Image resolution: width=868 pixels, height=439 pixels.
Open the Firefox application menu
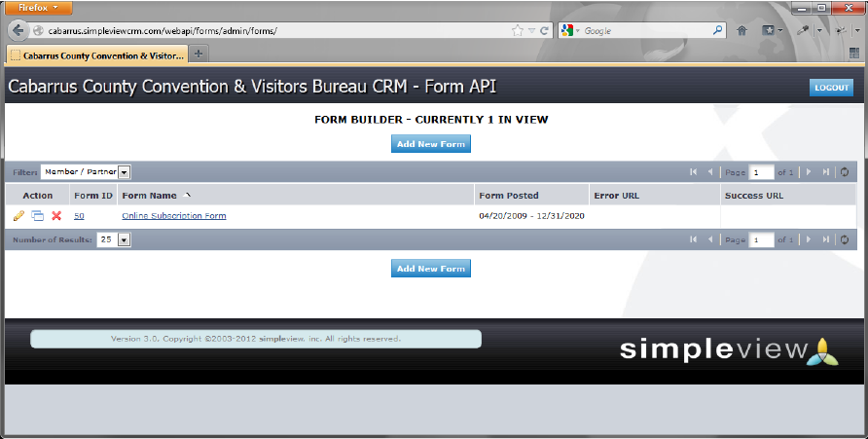tap(38, 8)
